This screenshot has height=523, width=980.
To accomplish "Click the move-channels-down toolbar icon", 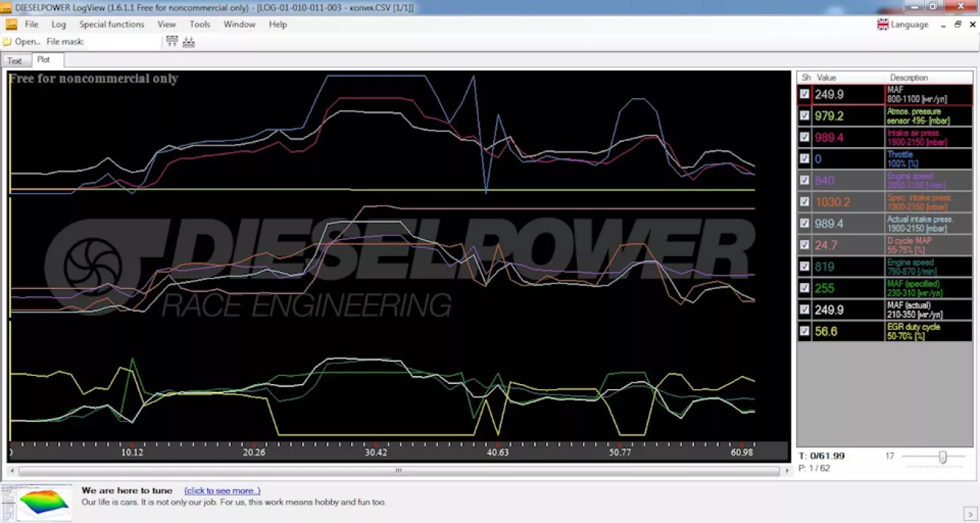I will click(x=189, y=42).
